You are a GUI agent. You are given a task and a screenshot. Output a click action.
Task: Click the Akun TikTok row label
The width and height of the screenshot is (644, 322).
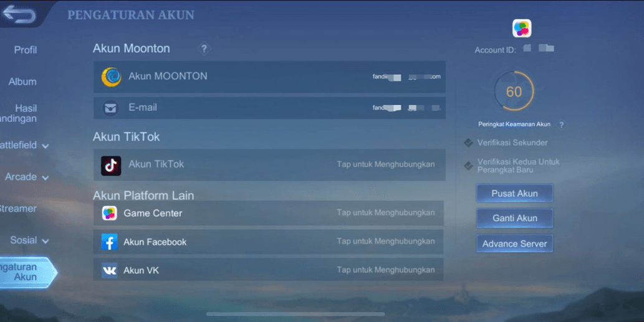coord(156,164)
